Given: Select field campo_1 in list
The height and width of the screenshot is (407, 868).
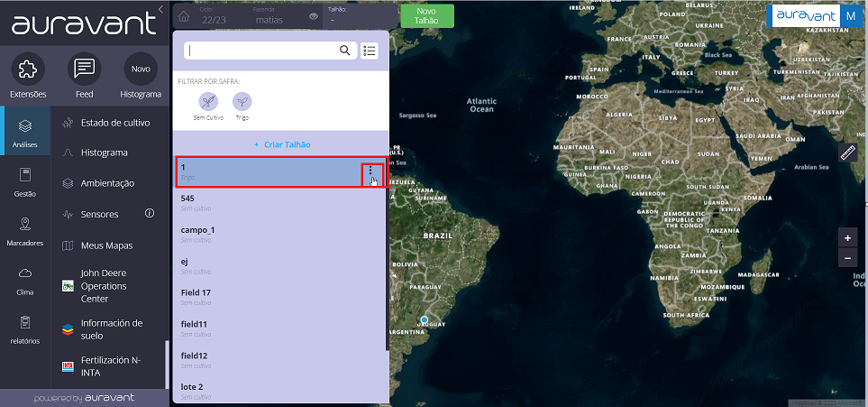Looking at the screenshot, I should (x=279, y=235).
